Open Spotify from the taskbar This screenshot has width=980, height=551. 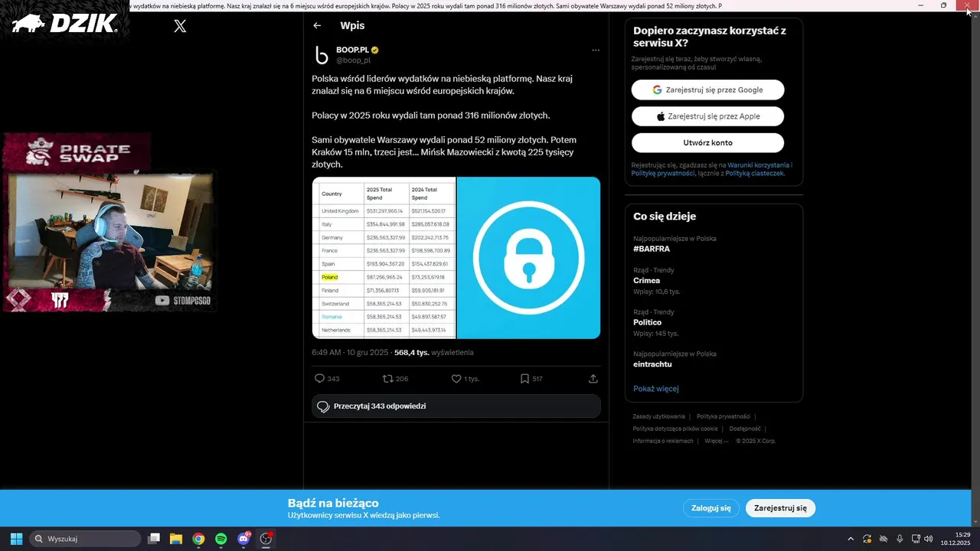(x=220, y=539)
